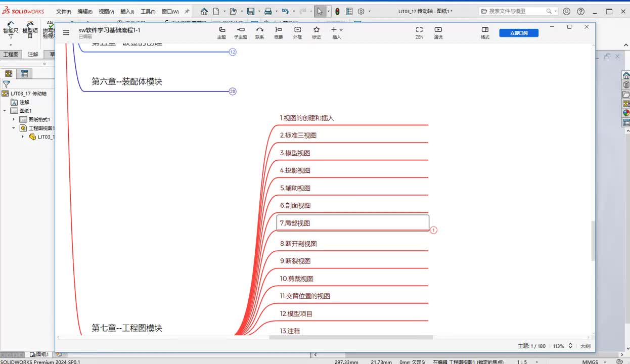
Task: Insert a 联系 relationship line
Action: click(259, 33)
